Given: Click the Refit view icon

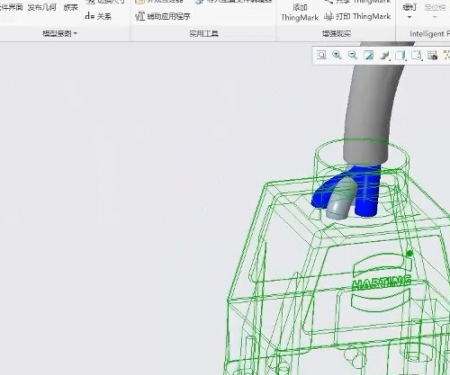Looking at the screenshot, I should 321,55.
